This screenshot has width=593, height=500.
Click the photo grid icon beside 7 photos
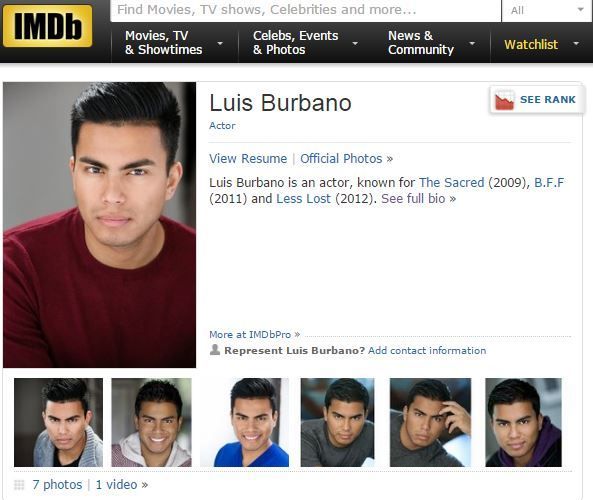point(19,484)
